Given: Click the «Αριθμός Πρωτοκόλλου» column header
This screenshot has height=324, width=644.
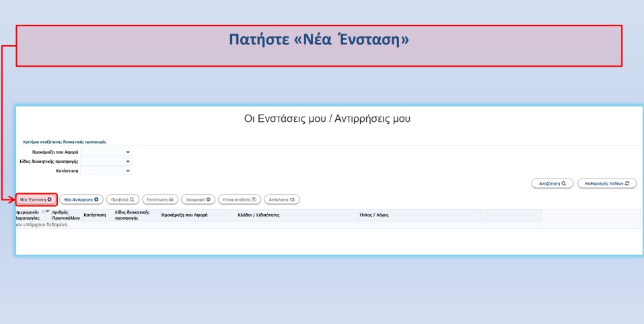Looking at the screenshot, I should 66,215.
